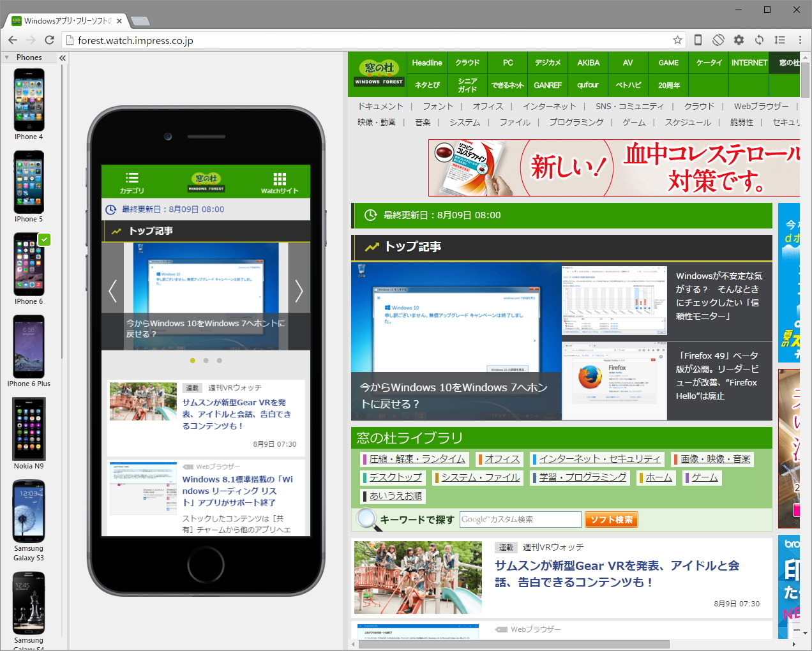Toggle the bookmark star in the address bar
812x651 pixels.
pyautogui.click(x=677, y=40)
